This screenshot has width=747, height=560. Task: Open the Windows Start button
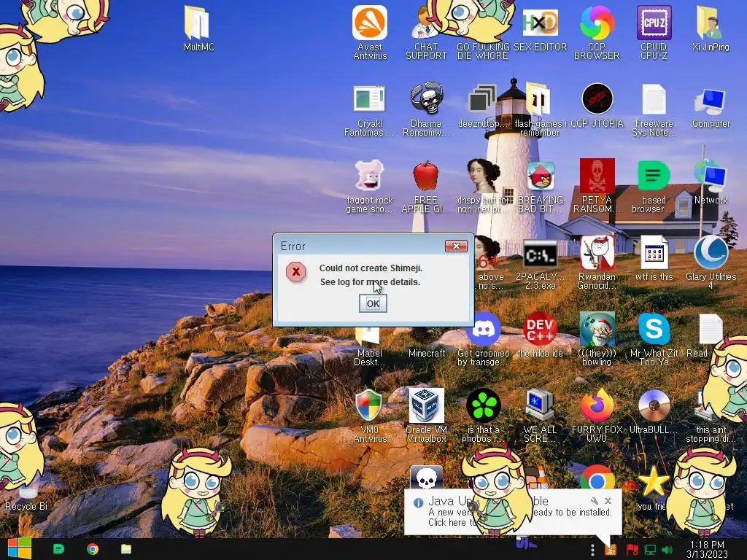pos(19,549)
